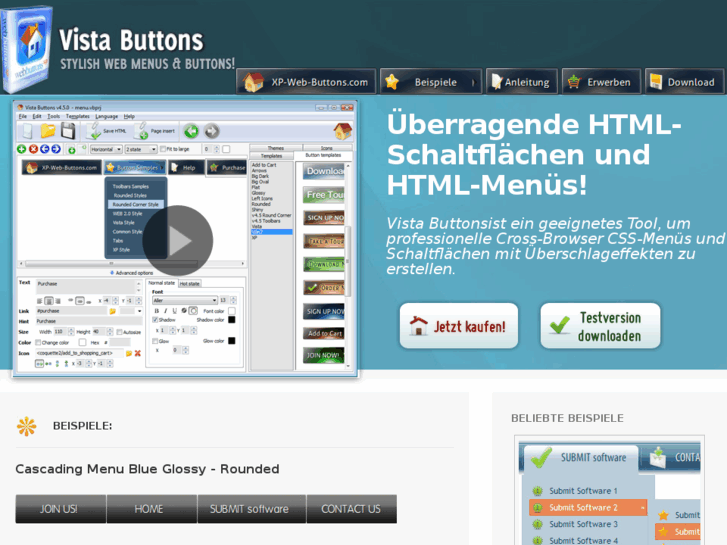This screenshot has height=545, width=727.
Task: Click the Font color white swatch
Action: 232,311
